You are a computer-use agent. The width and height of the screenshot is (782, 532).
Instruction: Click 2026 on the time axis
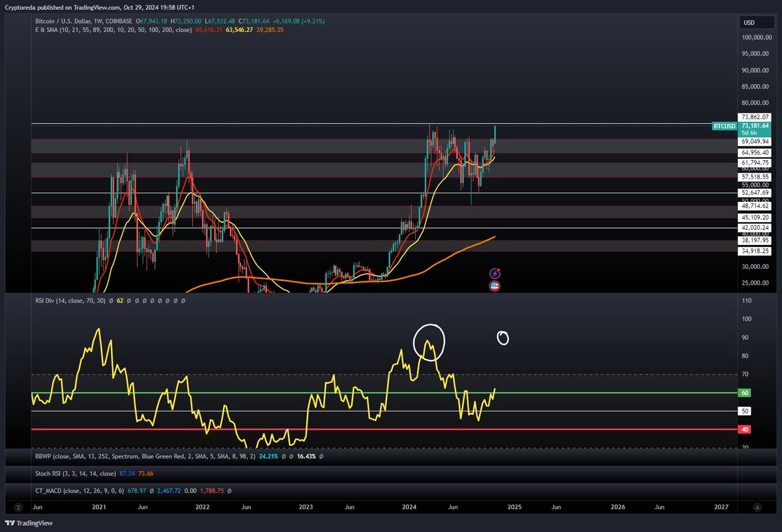click(x=618, y=506)
